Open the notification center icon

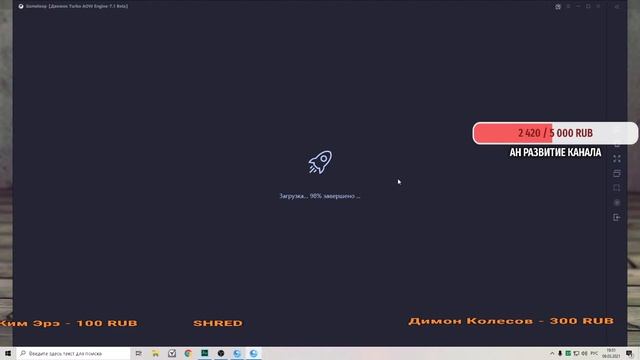pyautogui.click(x=630, y=353)
